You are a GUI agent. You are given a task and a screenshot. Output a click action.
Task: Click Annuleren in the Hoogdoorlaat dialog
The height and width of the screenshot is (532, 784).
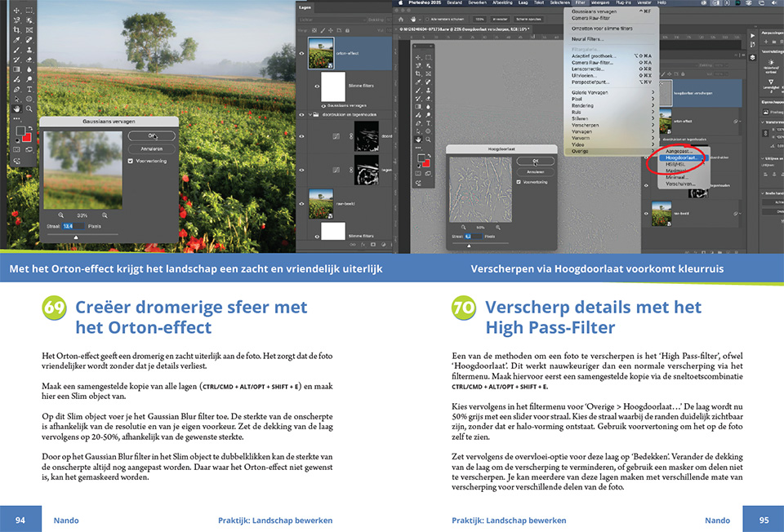point(535,172)
